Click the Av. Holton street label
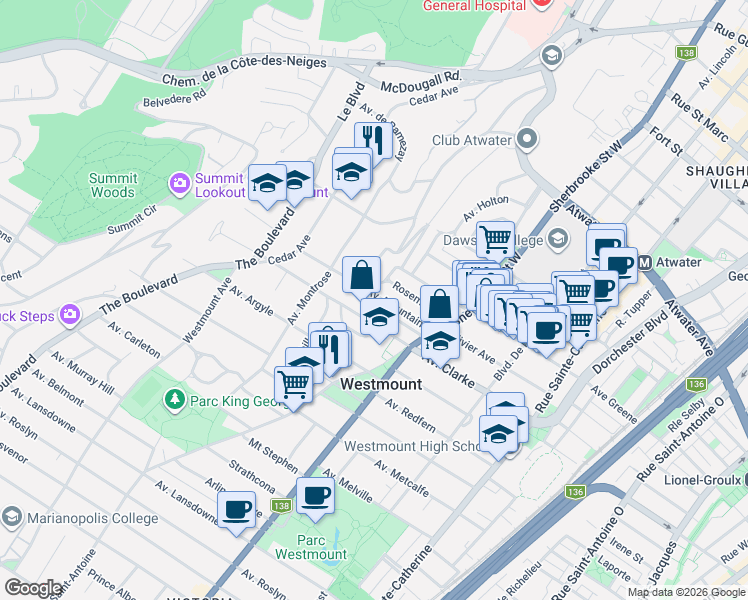The image size is (748, 600). tap(486, 208)
